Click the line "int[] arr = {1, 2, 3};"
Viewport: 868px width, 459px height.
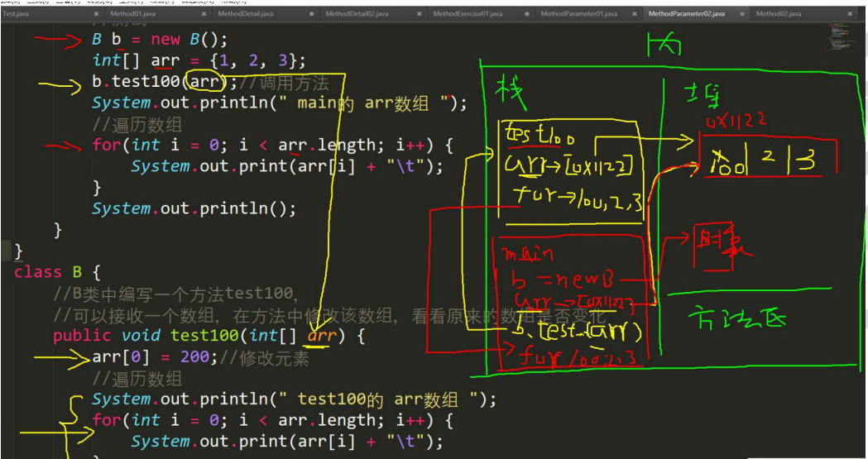tap(199, 60)
